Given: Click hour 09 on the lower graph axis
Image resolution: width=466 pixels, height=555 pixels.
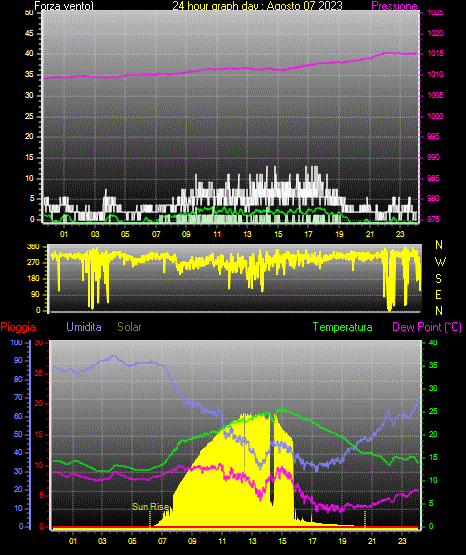Looking at the screenshot, I should point(192,541).
